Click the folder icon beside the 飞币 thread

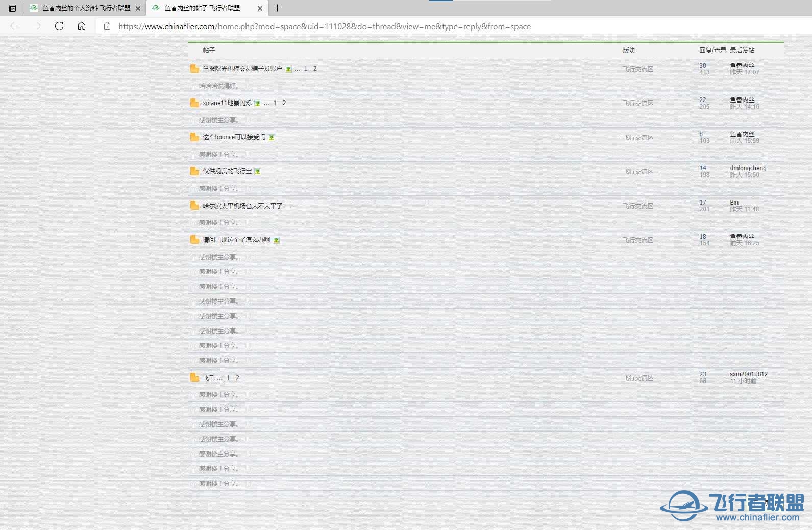[x=194, y=377]
